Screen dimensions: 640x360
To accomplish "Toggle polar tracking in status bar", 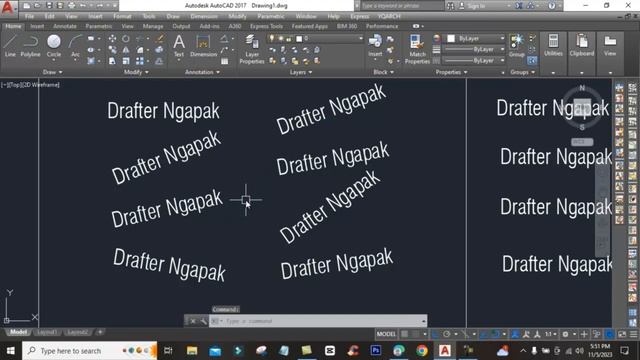I will point(447,334).
